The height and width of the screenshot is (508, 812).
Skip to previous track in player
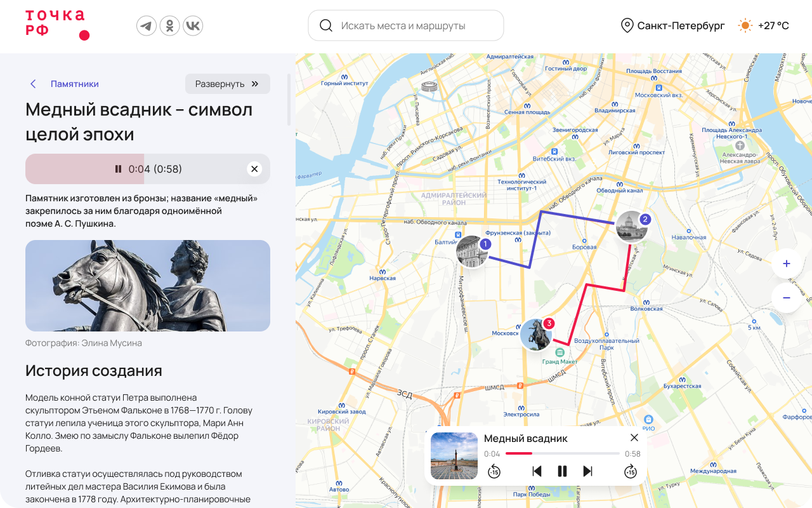(537, 471)
